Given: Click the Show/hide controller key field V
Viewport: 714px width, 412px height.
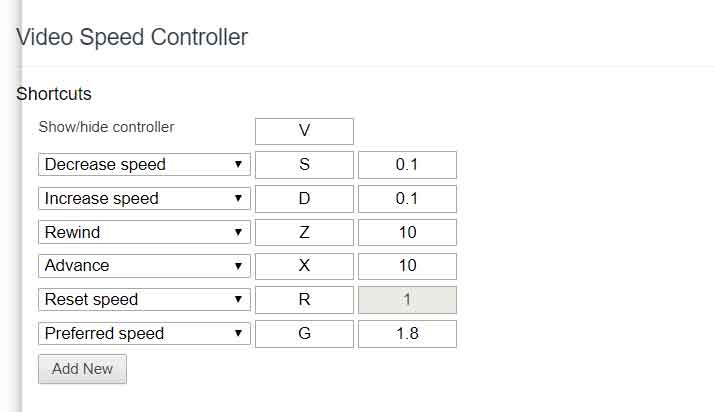Looking at the screenshot, I should coord(304,131).
